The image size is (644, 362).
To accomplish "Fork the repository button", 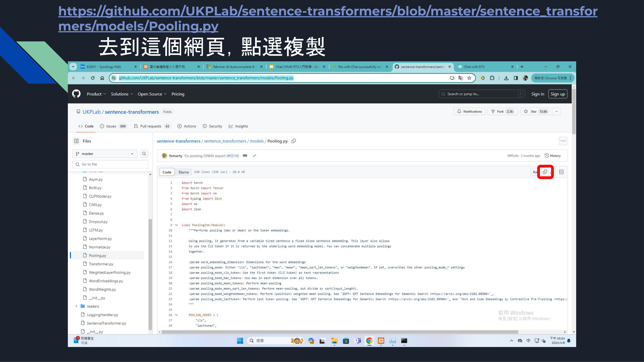I will (503, 112).
